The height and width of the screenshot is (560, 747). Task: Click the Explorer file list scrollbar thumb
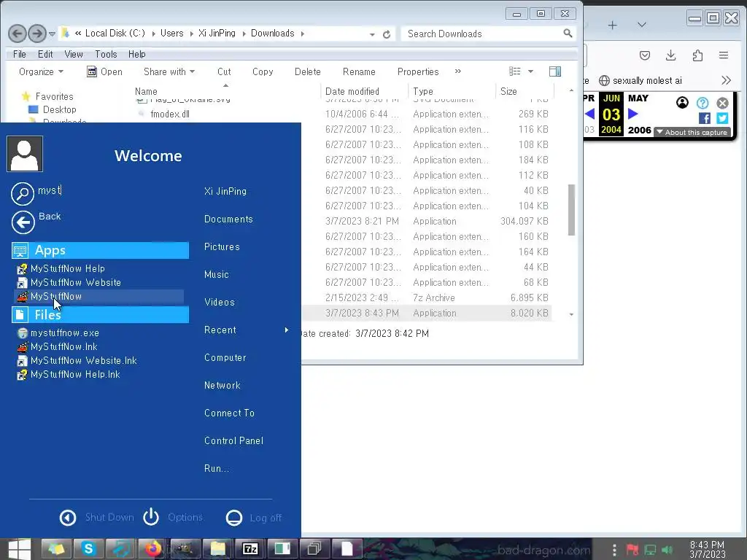point(571,209)
